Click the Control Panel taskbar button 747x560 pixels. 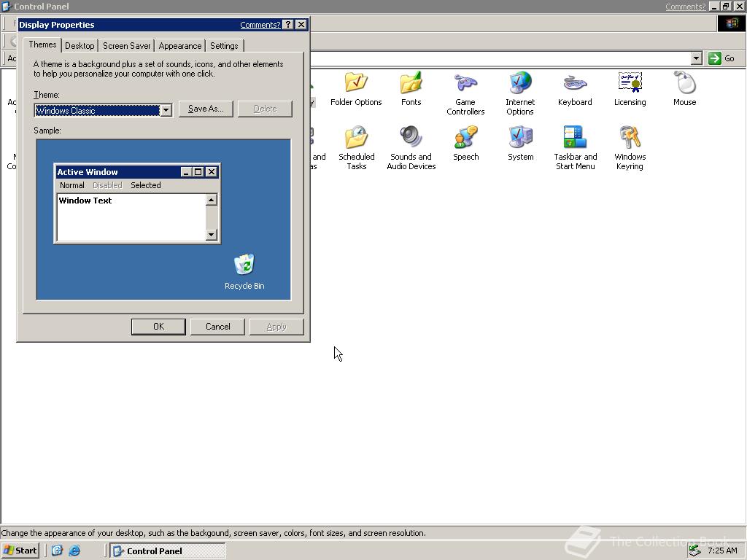(x=167, y=551)
